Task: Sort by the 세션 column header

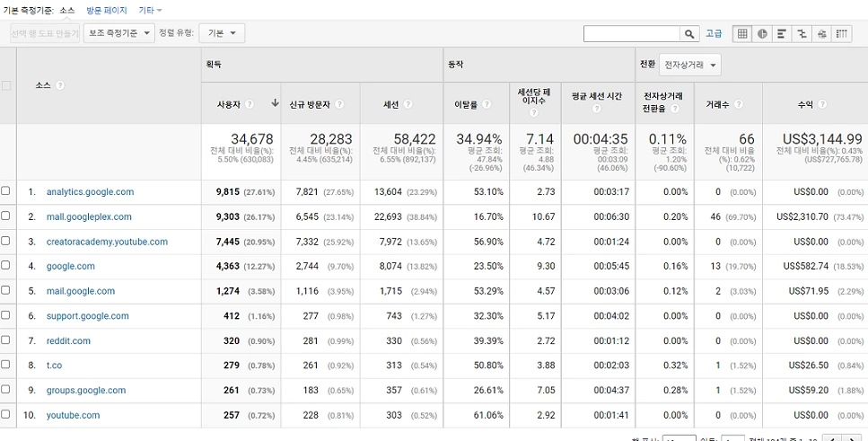Action: 390,104
